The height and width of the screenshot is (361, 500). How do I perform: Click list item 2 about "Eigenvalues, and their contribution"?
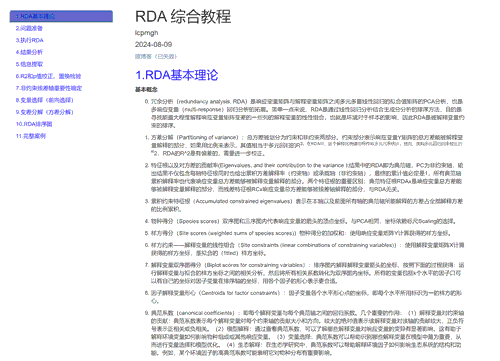(307, 177)
